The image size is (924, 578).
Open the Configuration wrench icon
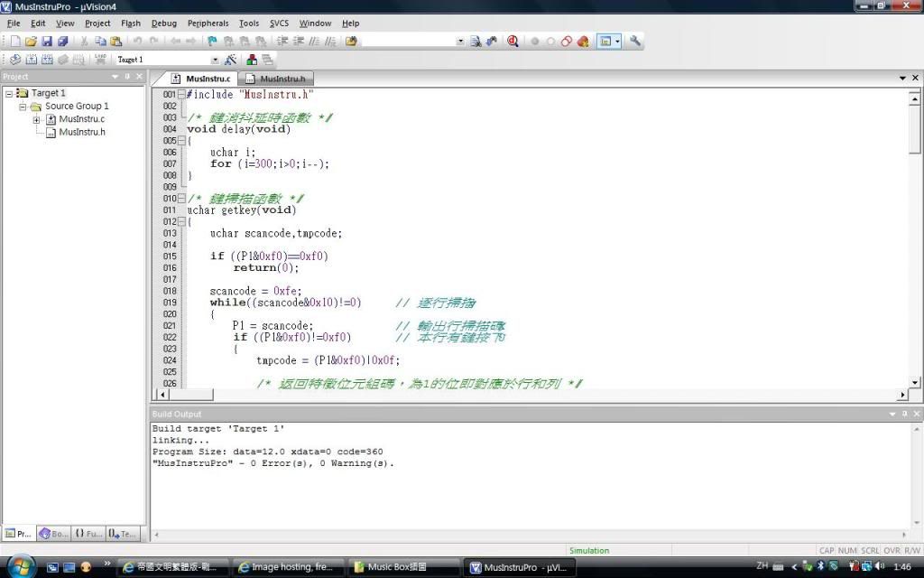(635, 42)
